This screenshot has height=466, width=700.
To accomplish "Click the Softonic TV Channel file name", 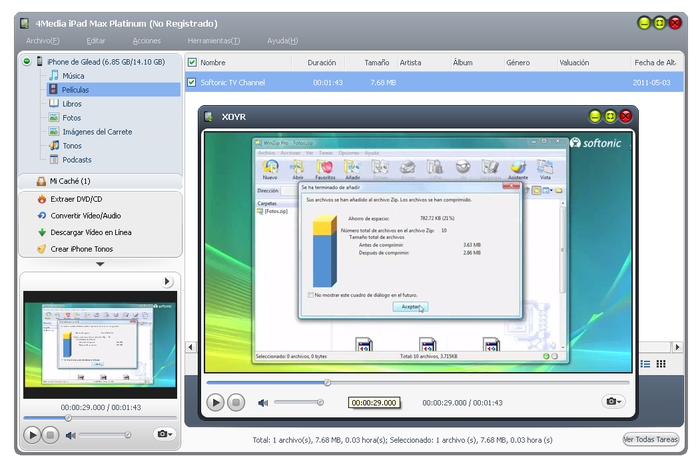I will 233,83.
